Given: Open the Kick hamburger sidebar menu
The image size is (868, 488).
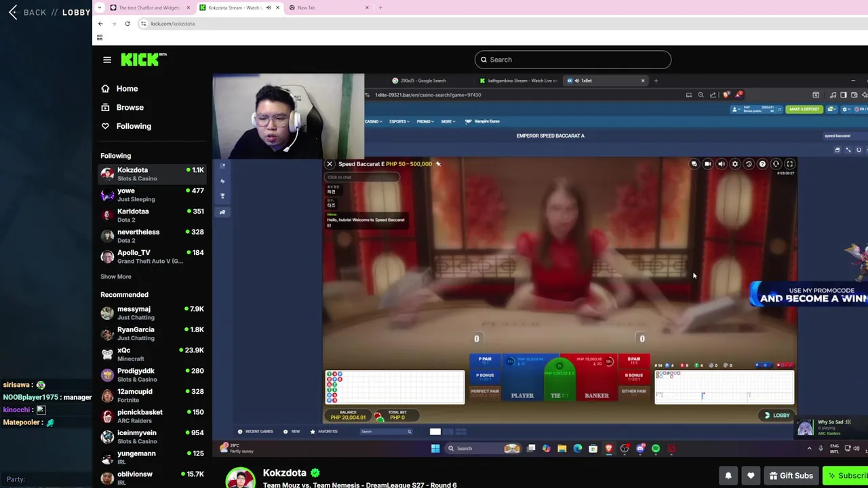Looking at the screenshot, I should (x=107, y=60).
